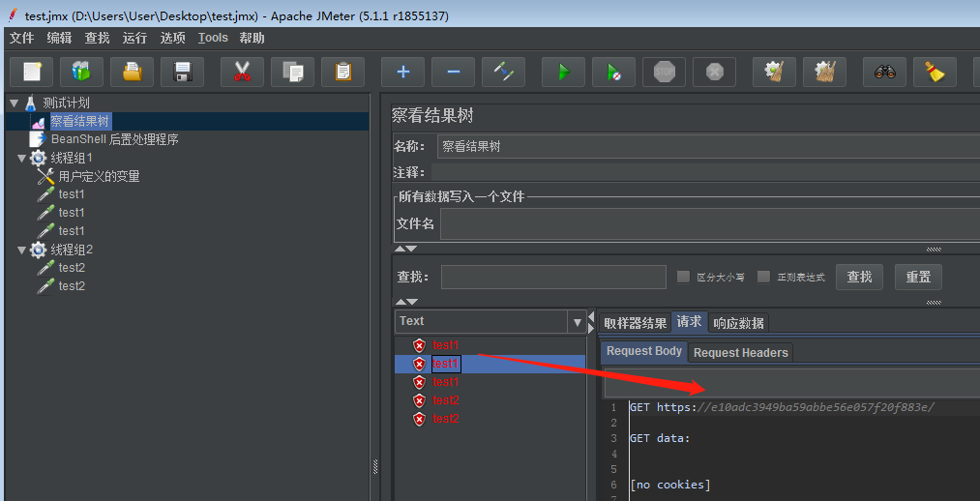Image resolution: width=980 pixels, height=501 pixels.
Task: Click the 重置 button
Action: 918,277
